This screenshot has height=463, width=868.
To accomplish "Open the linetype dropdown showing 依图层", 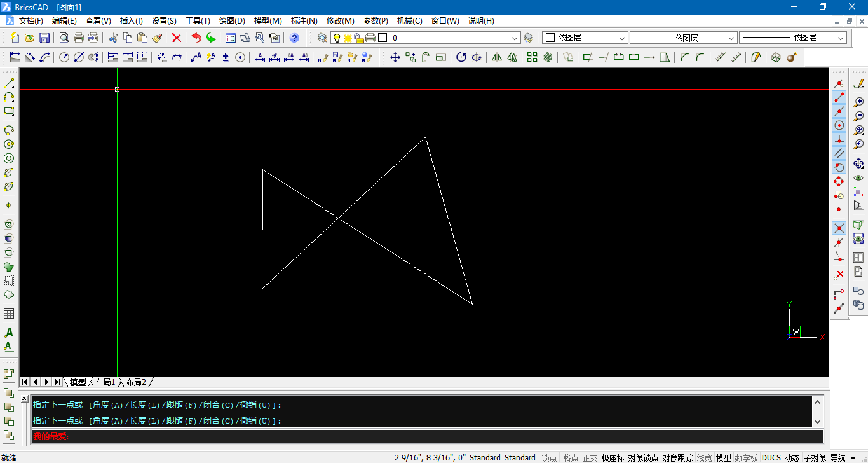I will pyautogui.click(x=683, y=38).
